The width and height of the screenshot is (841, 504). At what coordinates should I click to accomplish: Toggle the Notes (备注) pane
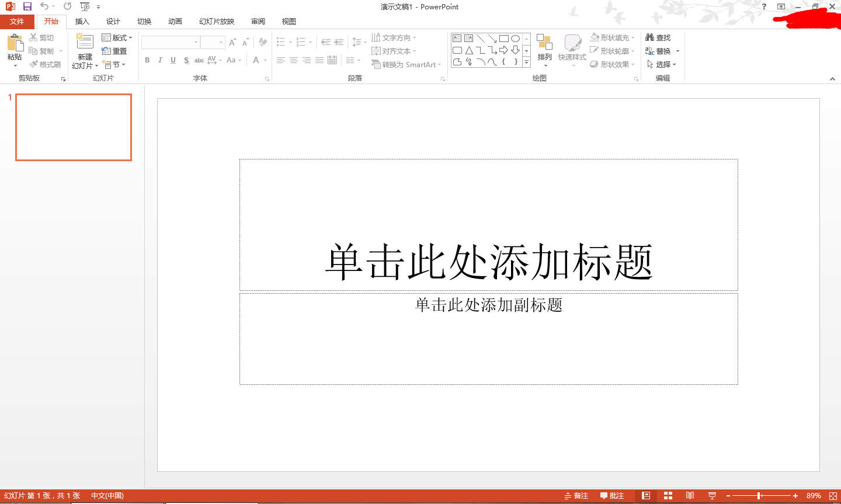click(x=576, y=496)
